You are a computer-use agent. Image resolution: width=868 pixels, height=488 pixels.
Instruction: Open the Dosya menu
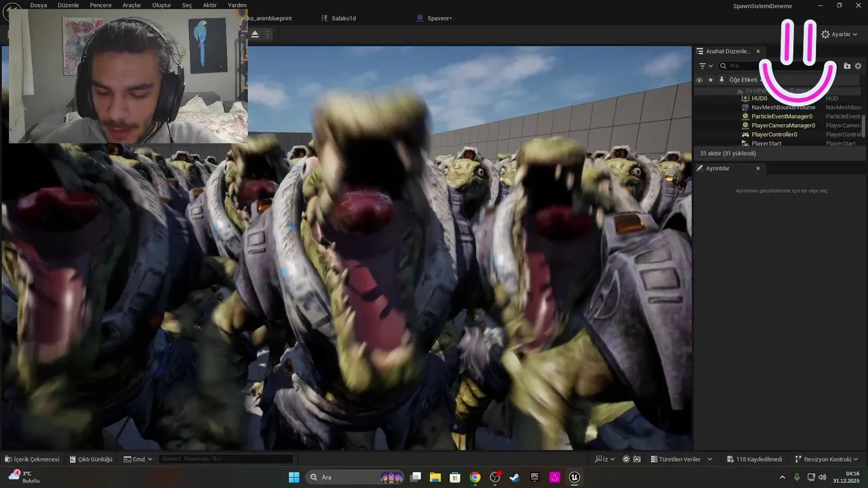tap(39, 5)
